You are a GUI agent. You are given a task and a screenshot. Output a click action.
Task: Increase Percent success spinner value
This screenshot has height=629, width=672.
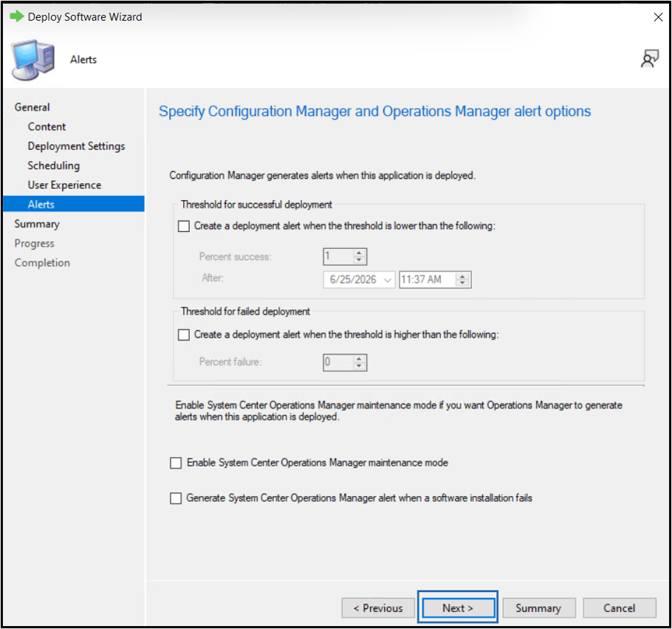click(x=359, y=253)
